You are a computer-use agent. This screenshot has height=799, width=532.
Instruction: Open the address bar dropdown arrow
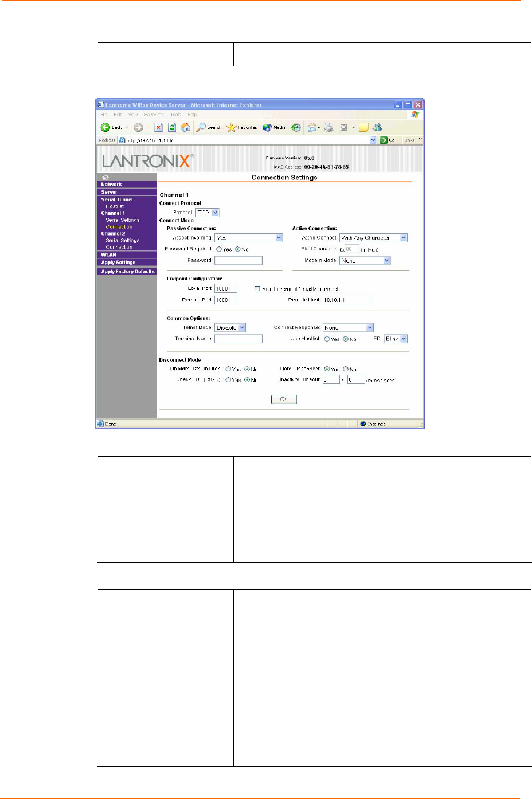pos(373,140)
